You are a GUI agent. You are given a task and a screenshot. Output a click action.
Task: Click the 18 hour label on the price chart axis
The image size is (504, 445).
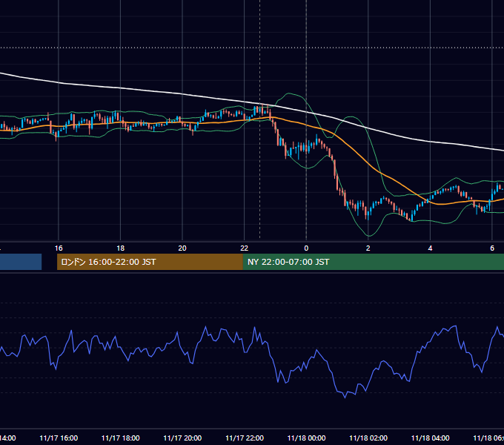[121, 248]
